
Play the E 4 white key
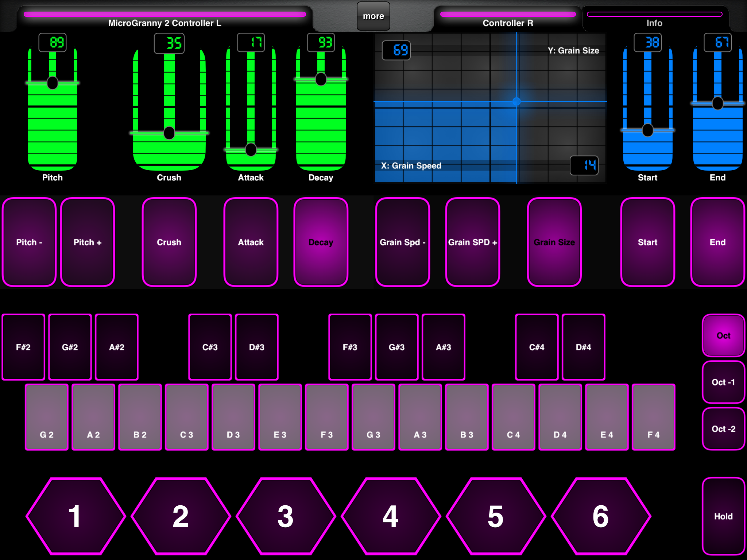607,417
